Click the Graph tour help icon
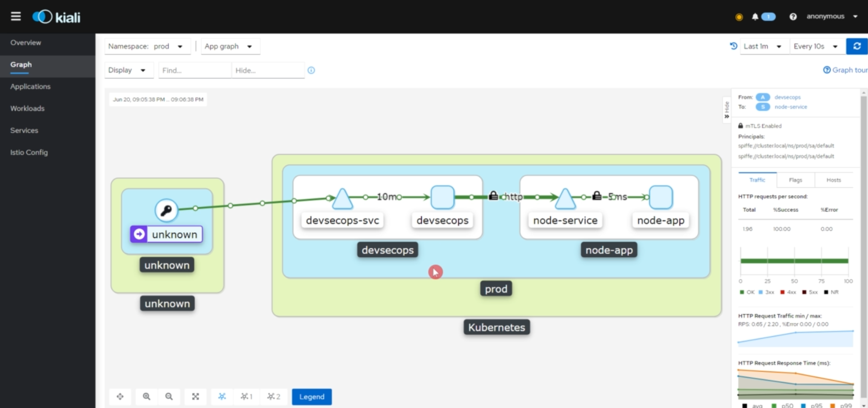Screen dimensions: 868x408 point(827,70)
